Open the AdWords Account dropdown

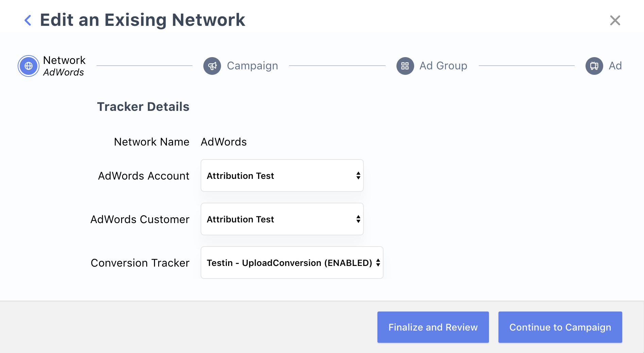click(x=282, y=175)
